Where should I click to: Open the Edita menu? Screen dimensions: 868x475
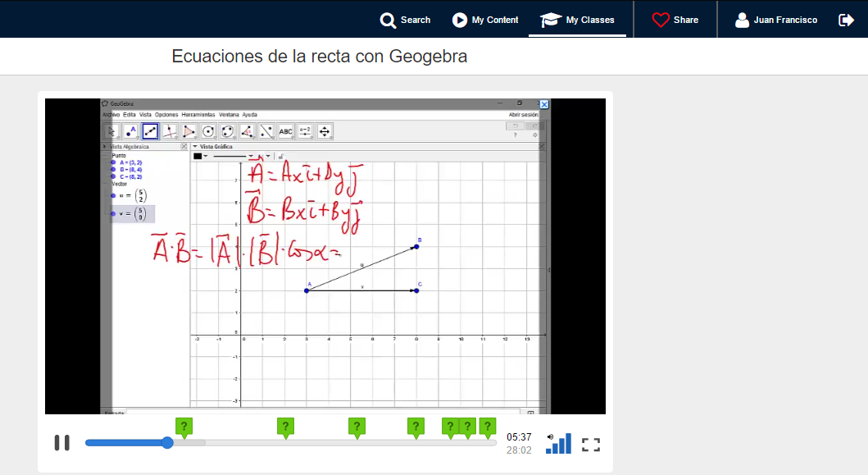(130, 115)
